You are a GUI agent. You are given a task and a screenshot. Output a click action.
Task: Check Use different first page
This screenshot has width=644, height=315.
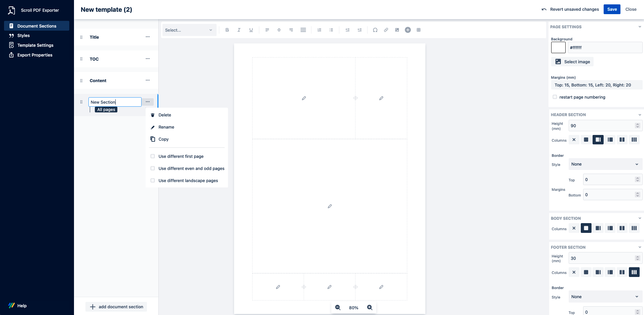(x=153, y=156)
